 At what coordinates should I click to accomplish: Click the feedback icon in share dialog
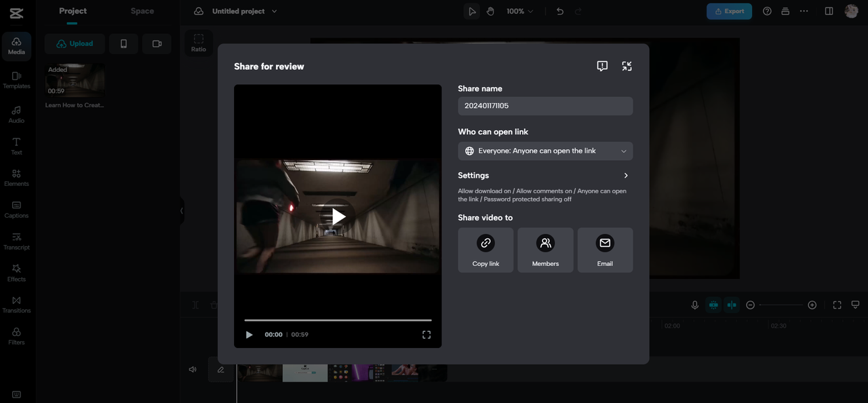(602, 66)
